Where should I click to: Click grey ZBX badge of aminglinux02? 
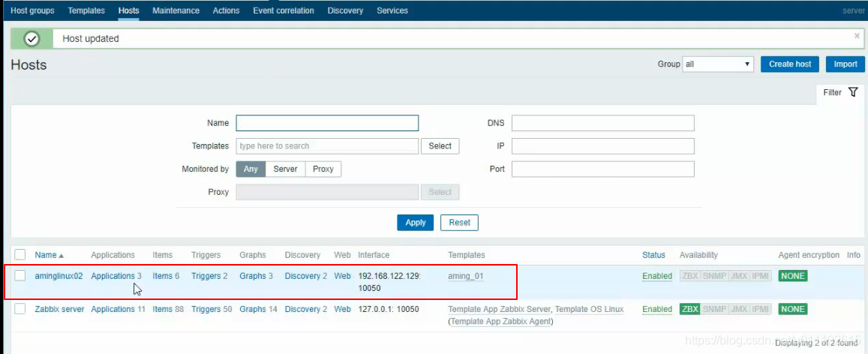[x=689, y=275]
